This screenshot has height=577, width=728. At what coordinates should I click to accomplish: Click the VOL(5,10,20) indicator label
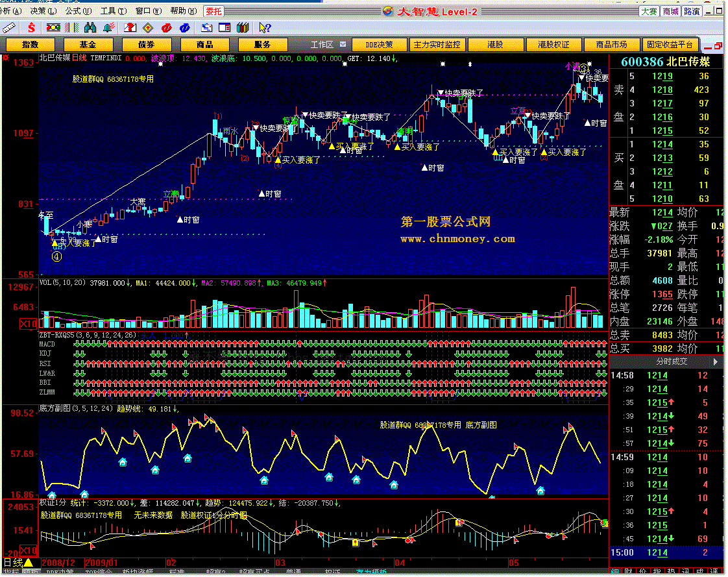63,282
